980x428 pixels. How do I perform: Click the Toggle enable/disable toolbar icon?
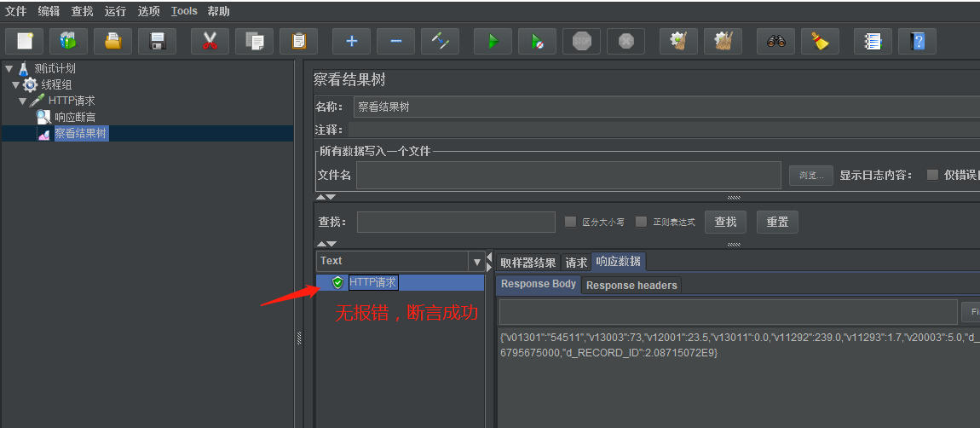tap(440, 41)
